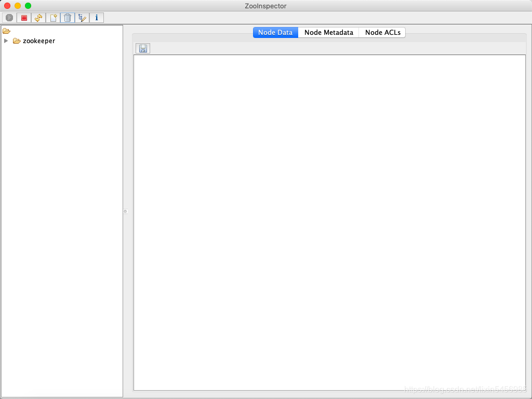Screen dimensions: 532x399
Task: Click inside the node data text area
Action: pos(329,222)
